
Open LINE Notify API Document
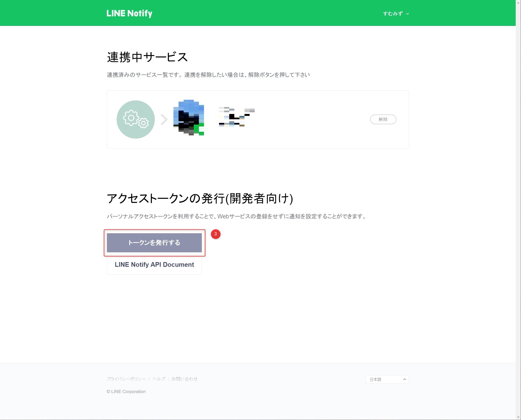(154, 264)
